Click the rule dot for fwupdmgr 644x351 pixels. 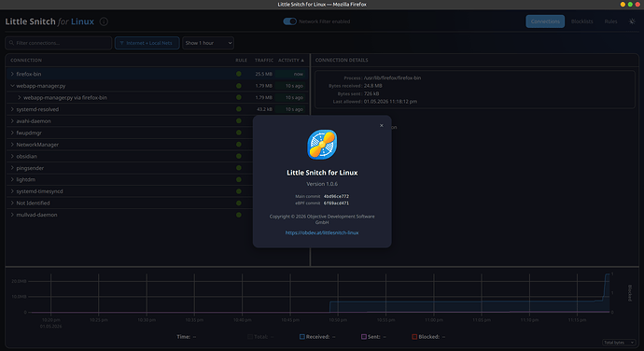click(x=239, y=133)
